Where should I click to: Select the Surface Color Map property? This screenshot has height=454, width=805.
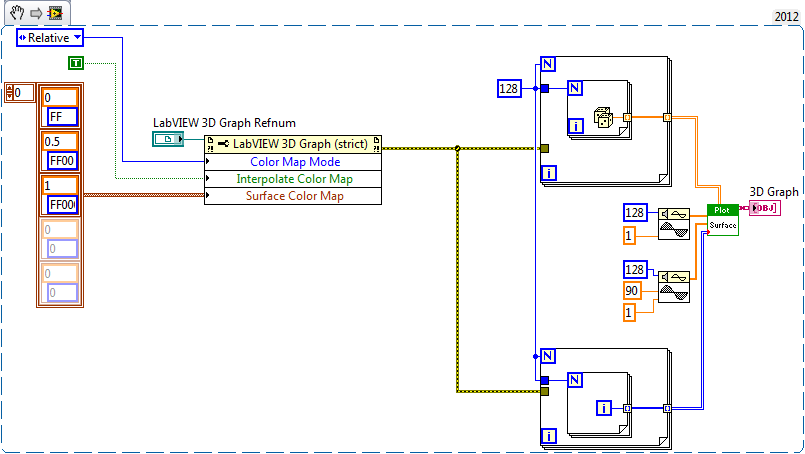[294, 196]
